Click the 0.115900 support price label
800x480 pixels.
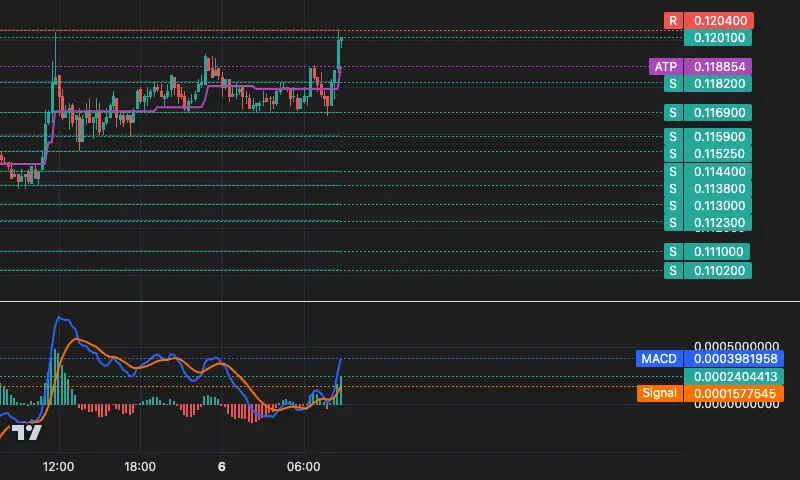(718, 137)
